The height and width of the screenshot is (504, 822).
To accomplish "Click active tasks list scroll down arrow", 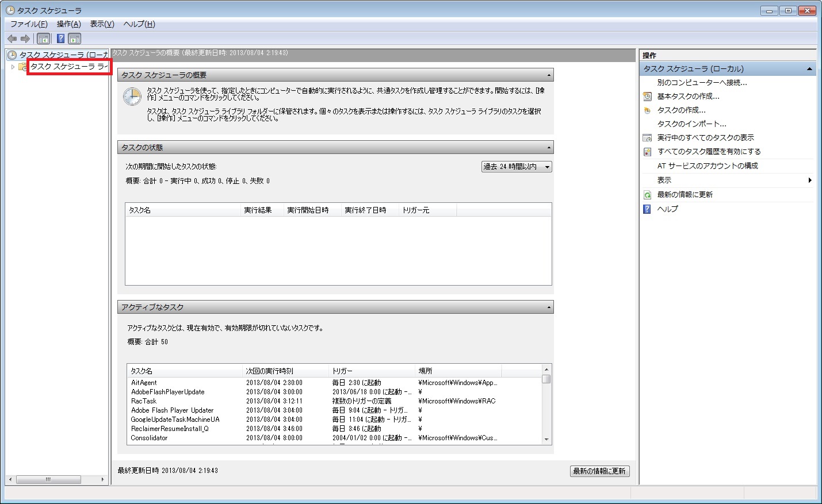I will tap(546, 439).
